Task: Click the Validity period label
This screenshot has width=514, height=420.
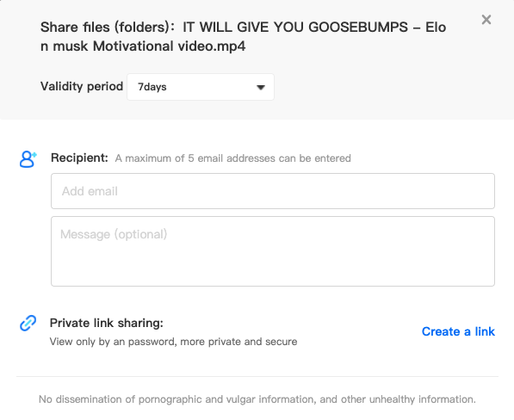Action: pos(82,86)
